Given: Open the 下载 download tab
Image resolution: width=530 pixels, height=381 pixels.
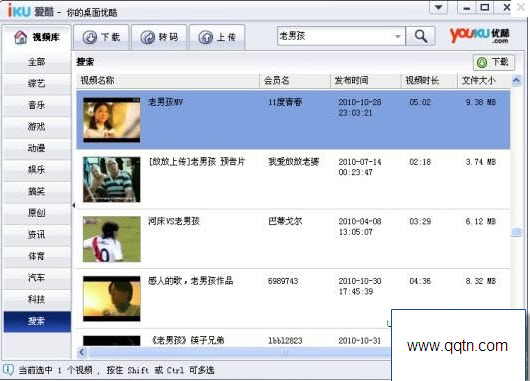Looking at the screenshot, I should pos(101,37).
